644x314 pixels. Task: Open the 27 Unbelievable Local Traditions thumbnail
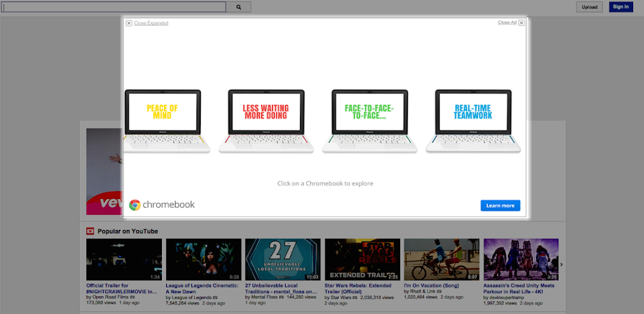point(283,259)
